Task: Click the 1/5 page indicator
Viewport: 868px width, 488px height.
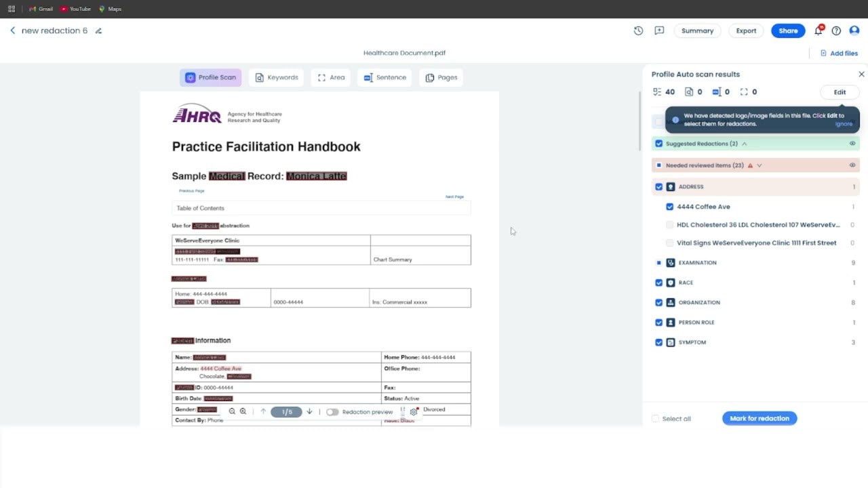Action: [287, 411]
